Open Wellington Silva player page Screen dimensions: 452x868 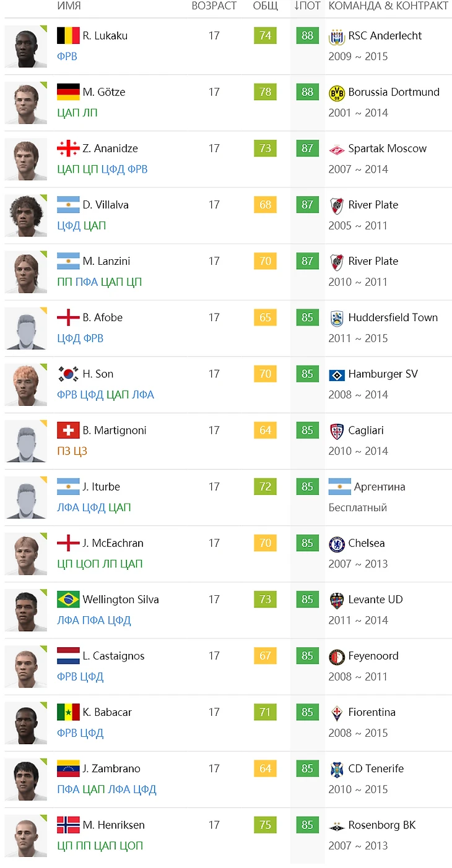click(120, 599)
